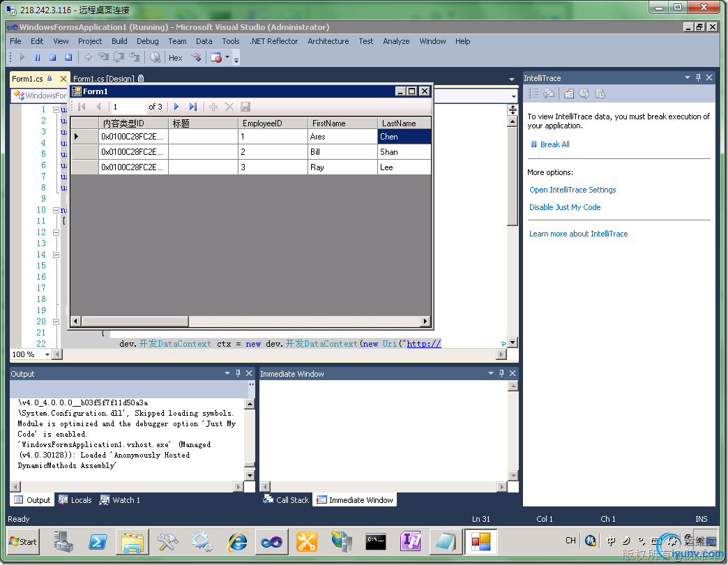Click the record position input field in Form1
The width and height of the screenshot is (728, 565).
click(x=128, y=107)
